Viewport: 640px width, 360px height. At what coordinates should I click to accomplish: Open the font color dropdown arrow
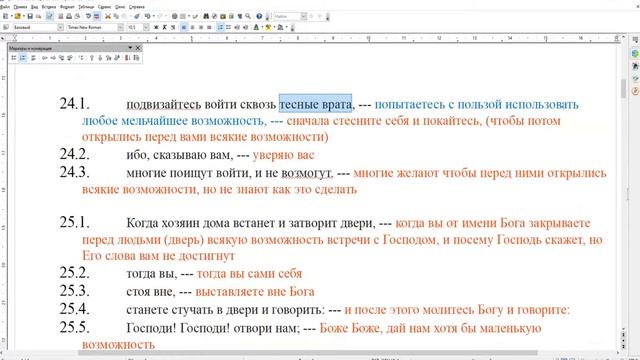pyautogui.click(x=262, y=27)
